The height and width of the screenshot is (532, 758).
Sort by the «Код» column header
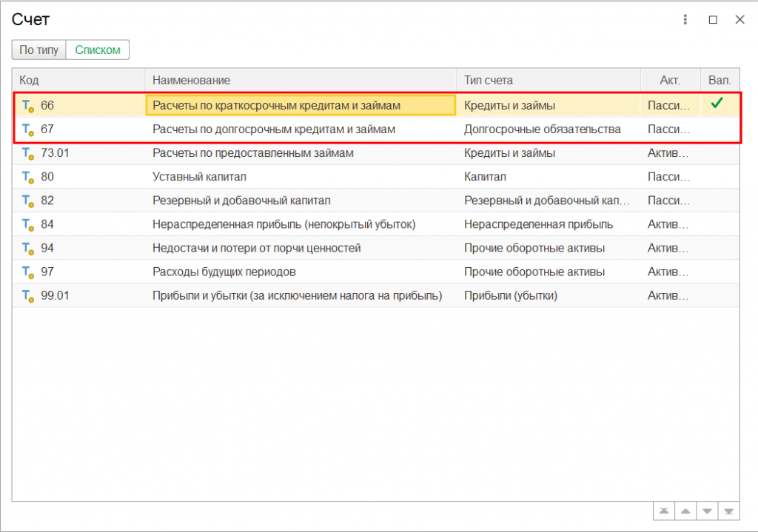coord(78,80)
